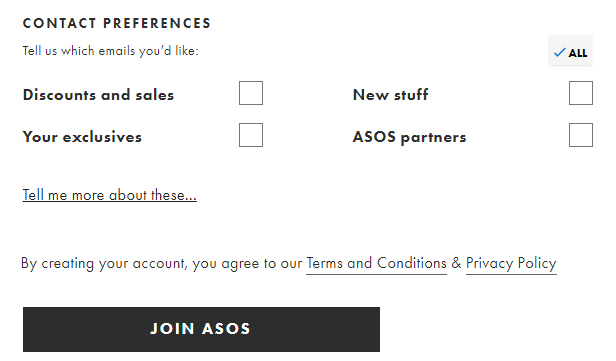The height and width of the screenshot is (361, 616).
Task: Click the By creating your account sentence
Action: pos(289,264)
